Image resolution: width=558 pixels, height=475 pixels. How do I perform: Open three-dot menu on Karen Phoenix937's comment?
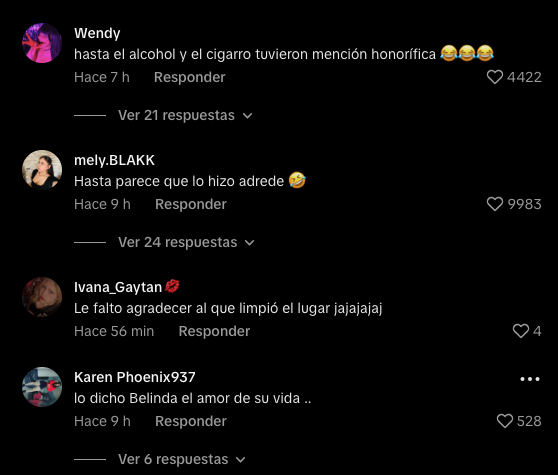click(530, 379)
